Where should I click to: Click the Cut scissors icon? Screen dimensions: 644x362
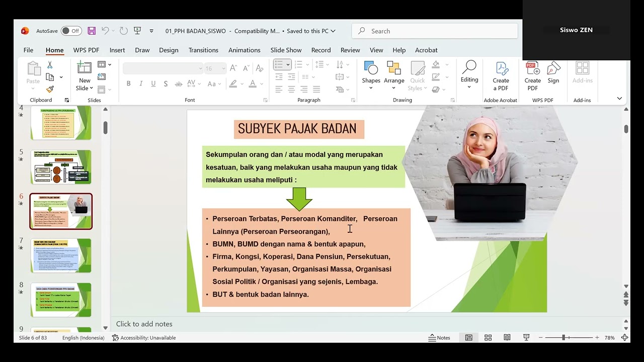(x=50, y=65)
